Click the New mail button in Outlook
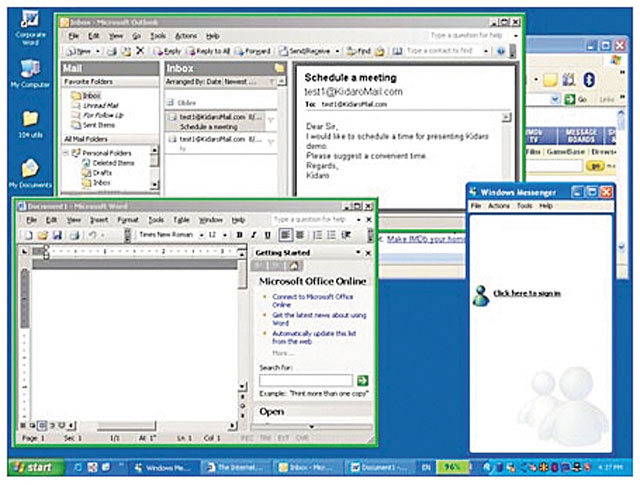The image size is (640, 485). pos(79,51)
